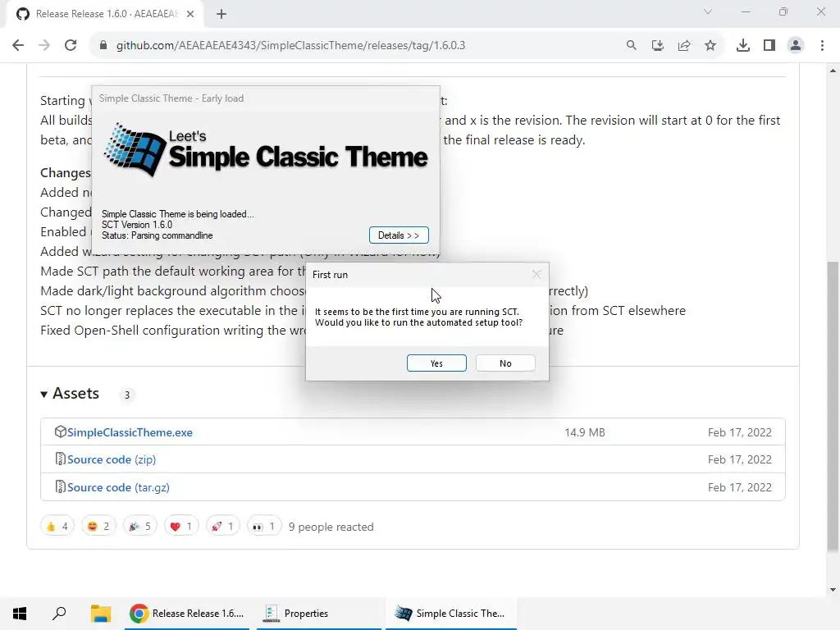Screen dimensions: 840x630
Task: Bookmark this page with star icon
Action: [x=710, y=46]
